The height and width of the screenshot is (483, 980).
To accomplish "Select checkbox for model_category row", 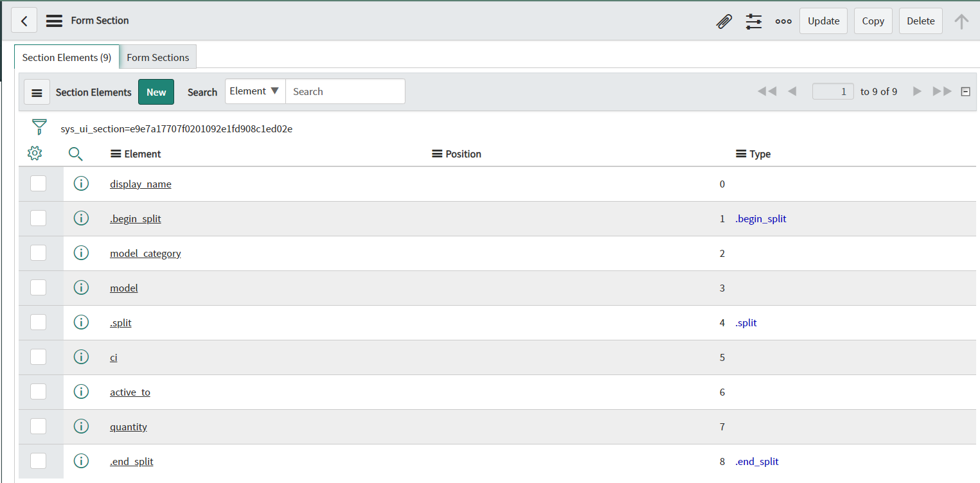I will [38, 253].
